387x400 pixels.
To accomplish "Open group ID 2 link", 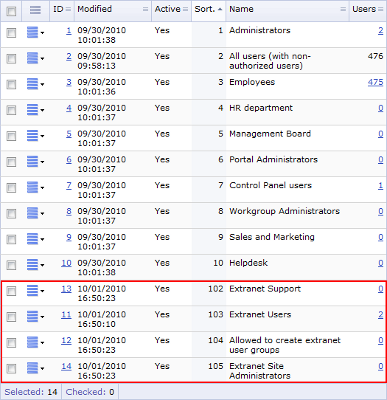I will pyautogui.click(x=69, y=56).
